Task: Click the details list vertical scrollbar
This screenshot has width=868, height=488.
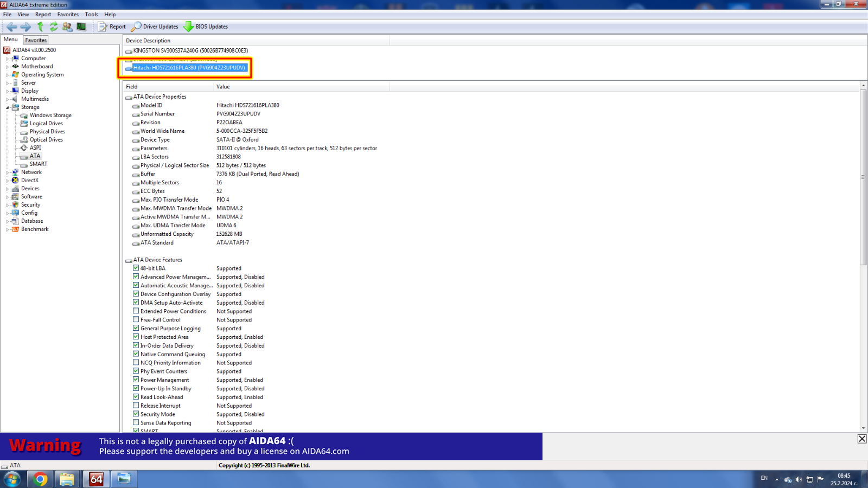Action: [x=863, y=177]
